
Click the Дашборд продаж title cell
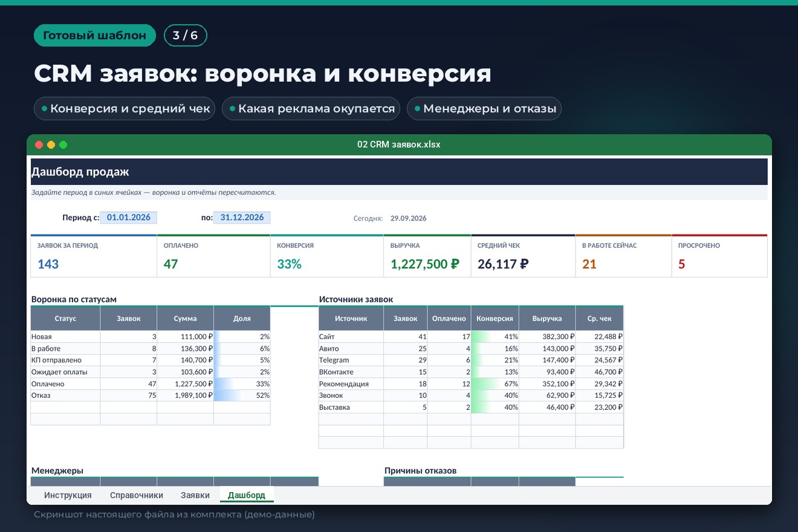pyautogui.click(x=399, y=172)
